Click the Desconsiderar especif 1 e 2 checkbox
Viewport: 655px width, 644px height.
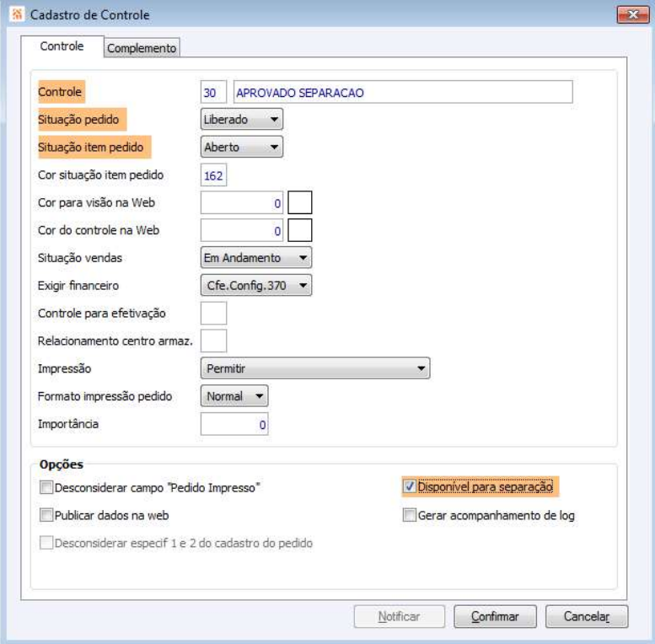pos(46,542)
